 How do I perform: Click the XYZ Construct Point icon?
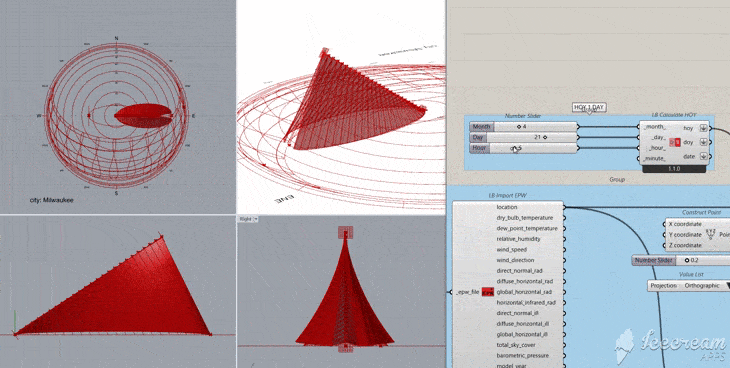[710, 234]
